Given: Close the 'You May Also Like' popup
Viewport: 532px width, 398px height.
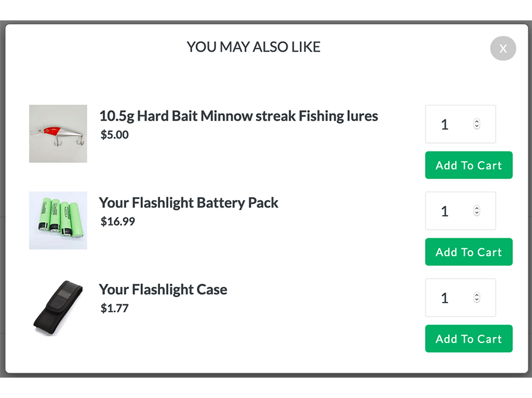Looking at the screenshot, I should tap(502, 48).
